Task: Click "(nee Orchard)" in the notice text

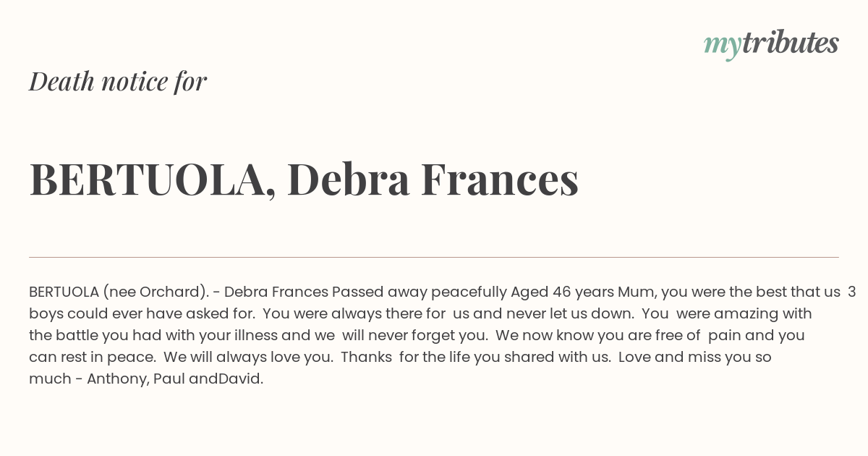Action: [156, 292]
